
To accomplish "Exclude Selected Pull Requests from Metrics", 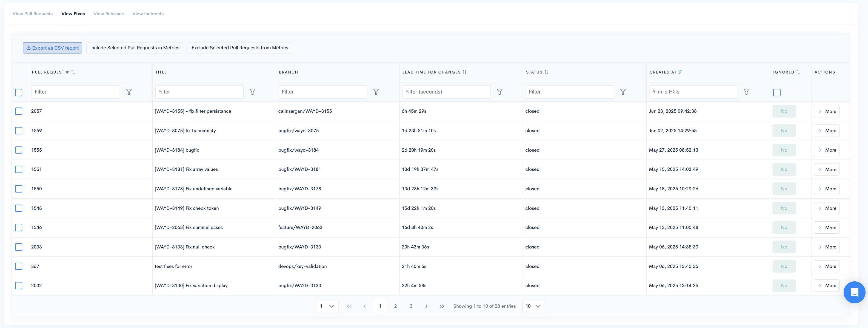I will click(x=239, y=48).
